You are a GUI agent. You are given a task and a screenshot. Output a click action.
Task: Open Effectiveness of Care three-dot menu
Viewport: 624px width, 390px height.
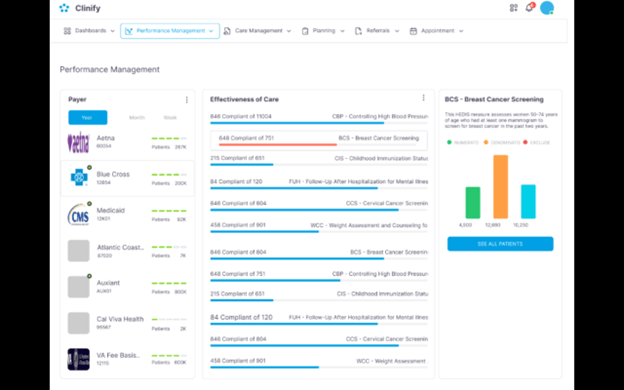point(423,98)
